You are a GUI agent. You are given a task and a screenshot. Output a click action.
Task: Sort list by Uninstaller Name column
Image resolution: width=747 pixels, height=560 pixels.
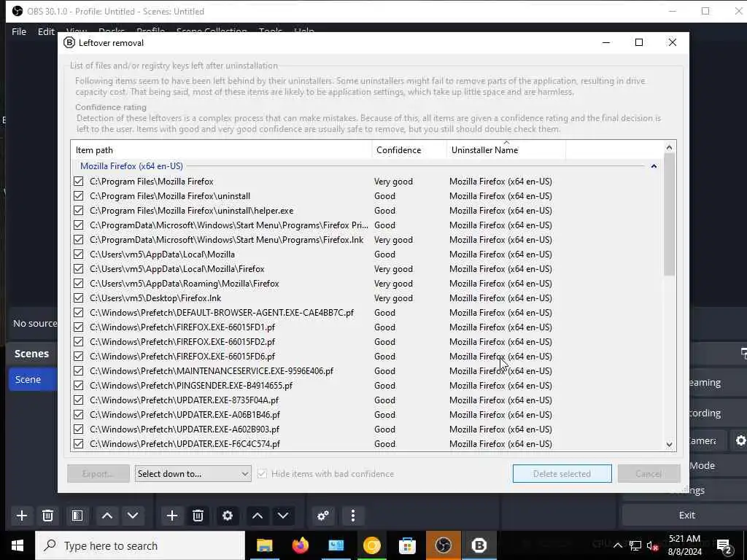coord(506,150)
